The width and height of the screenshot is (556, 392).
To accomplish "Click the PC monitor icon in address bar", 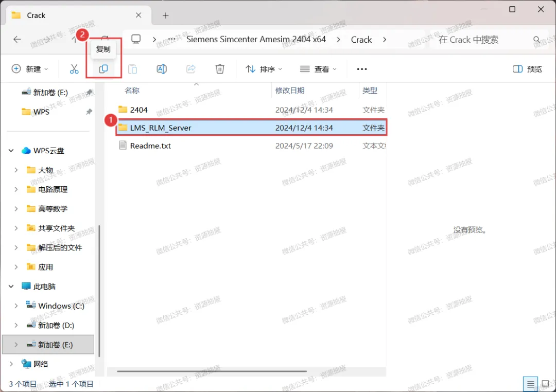I will pos(136,39).
